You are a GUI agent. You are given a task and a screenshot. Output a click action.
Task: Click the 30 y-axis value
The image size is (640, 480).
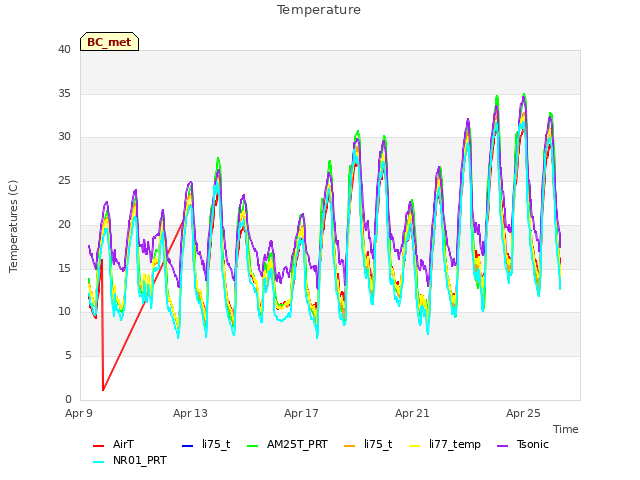point(64,137)
